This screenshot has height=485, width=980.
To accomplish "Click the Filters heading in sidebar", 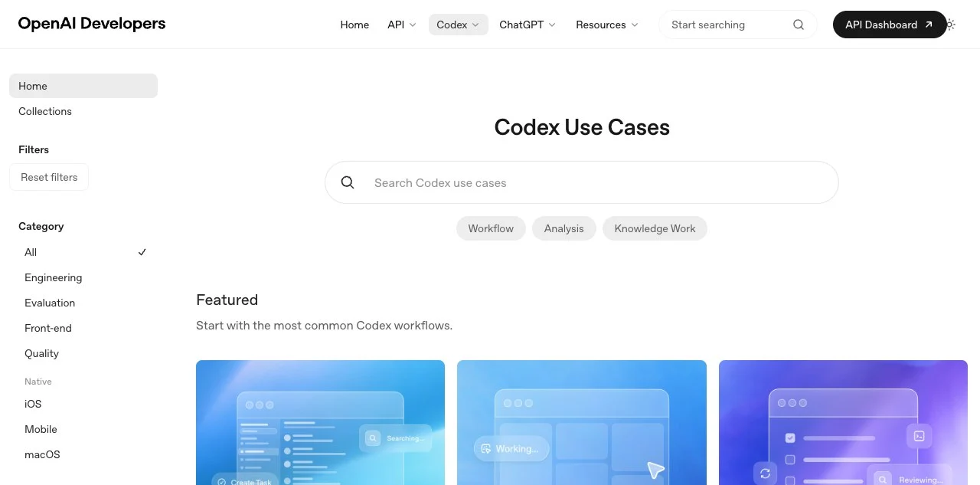I will click(34, 149).
